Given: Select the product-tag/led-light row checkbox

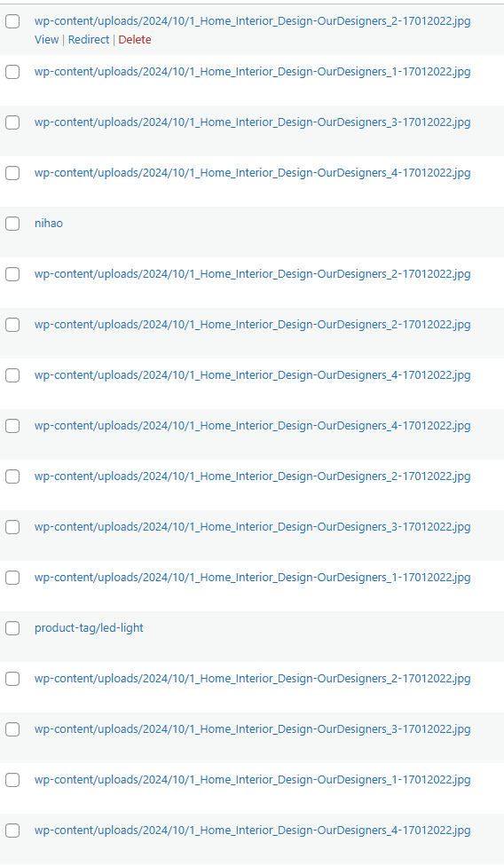Looking at the screenshot, I should (12, 628).
